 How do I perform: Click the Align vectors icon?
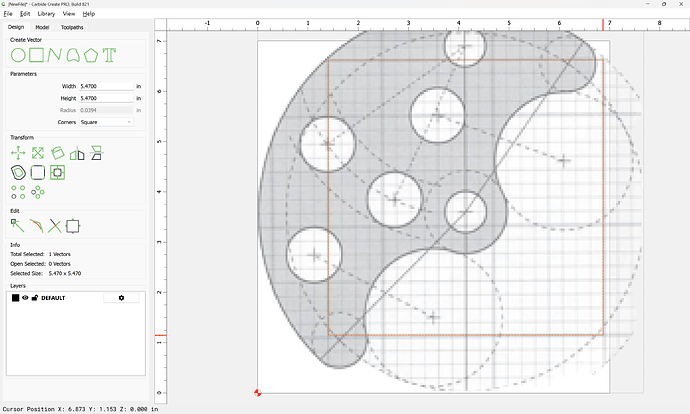96,153
